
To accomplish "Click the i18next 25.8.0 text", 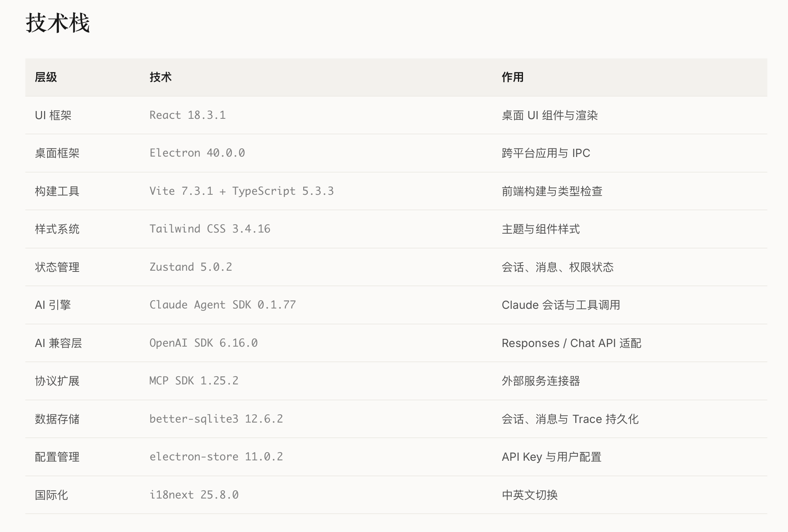I will click(x=194, y=495).
